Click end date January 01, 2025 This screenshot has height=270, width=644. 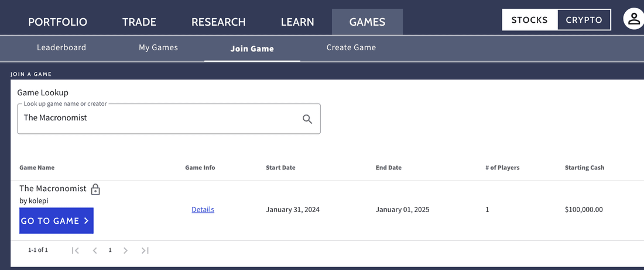(403, 210)
